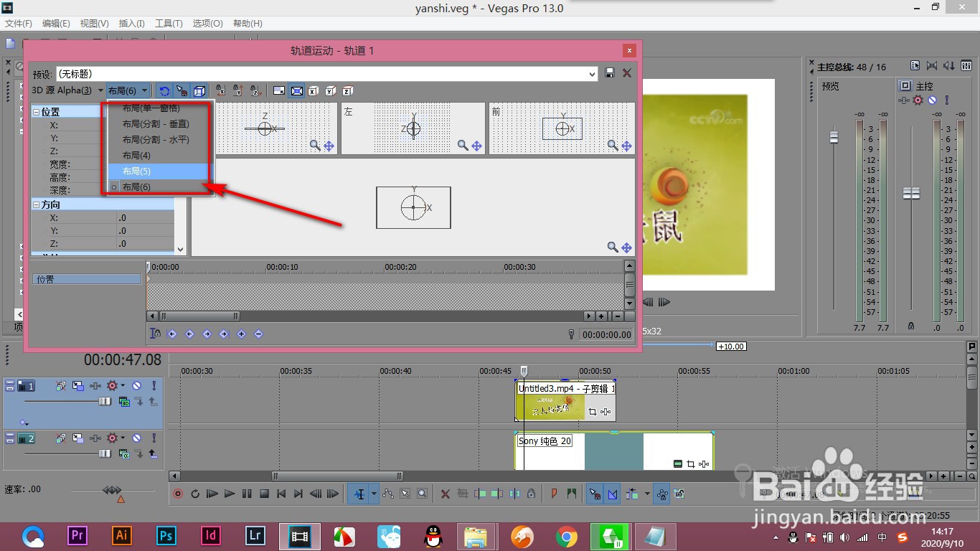Screen dimensions: 980x551
Task: Click generated media icon on Sony 纯色 clip
Action: 678,463
